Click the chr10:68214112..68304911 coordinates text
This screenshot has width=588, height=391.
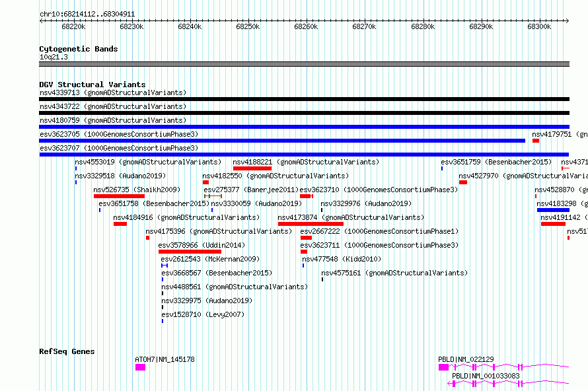click(x=87, y=15)
